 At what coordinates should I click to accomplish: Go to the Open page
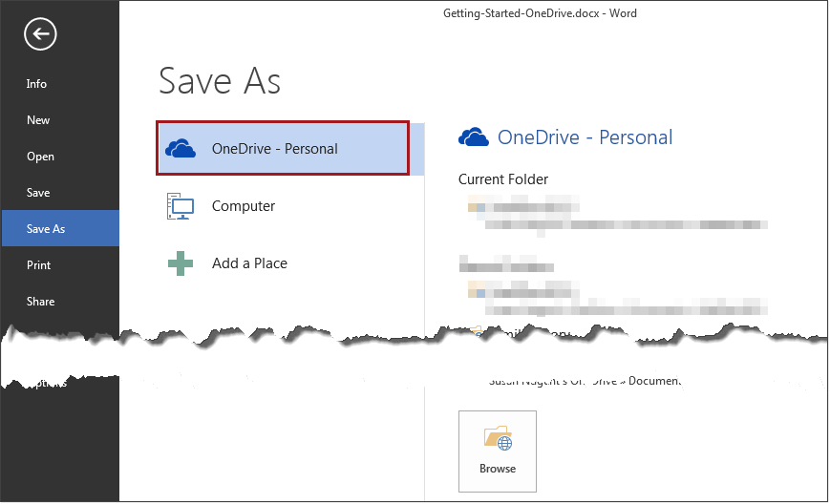[x=40, y=157]
